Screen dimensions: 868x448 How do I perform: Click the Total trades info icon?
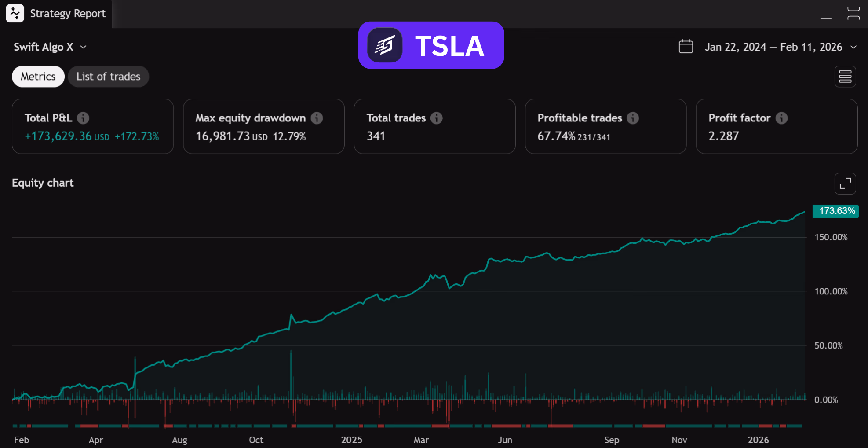coord(437,118)
